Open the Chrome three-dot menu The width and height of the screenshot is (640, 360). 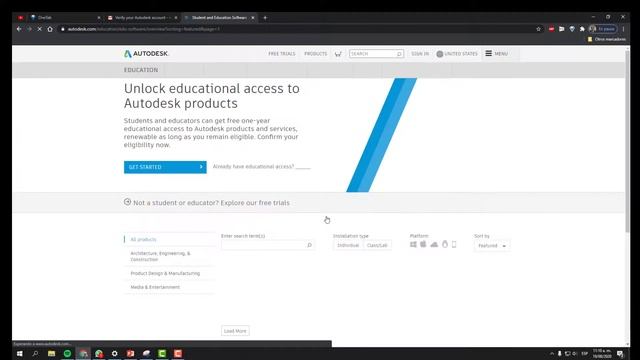pyautogui.click(x=623, y=29)
